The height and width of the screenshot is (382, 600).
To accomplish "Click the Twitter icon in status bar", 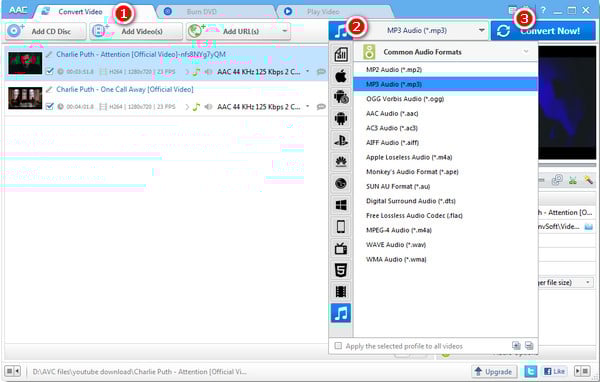I will click(530, 371).
